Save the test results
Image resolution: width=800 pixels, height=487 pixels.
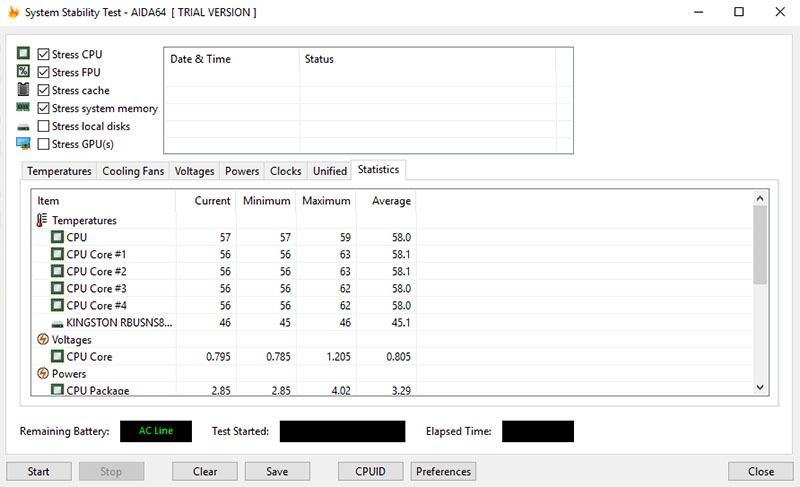point(277,472)
